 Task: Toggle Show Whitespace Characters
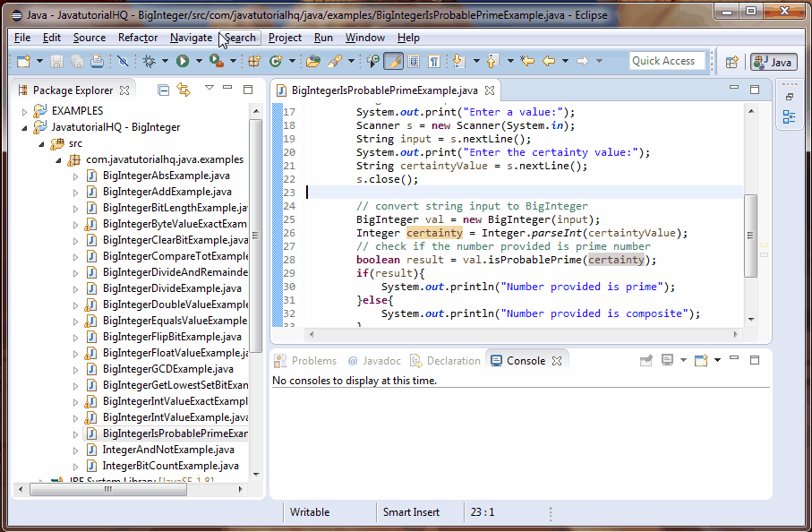[434, 63]
